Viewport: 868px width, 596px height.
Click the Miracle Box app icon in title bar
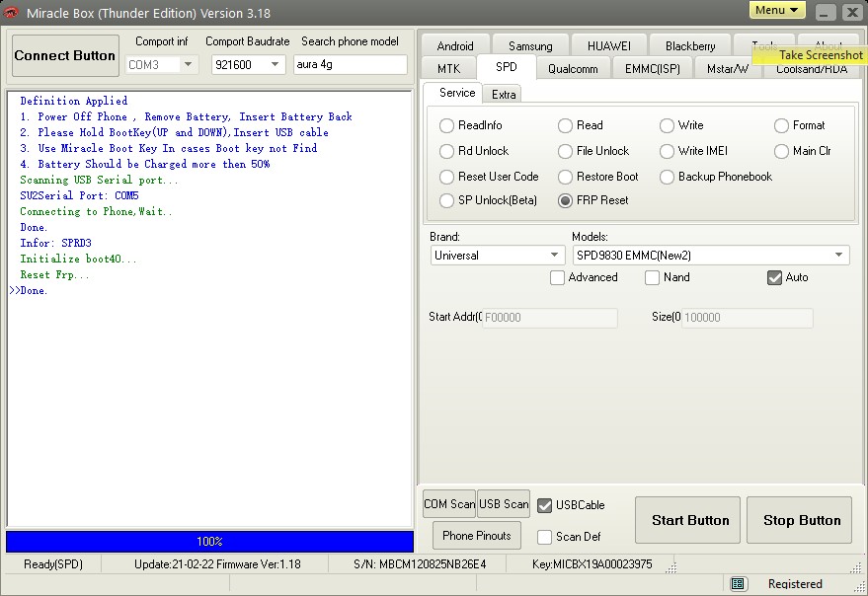coord(11,12)
